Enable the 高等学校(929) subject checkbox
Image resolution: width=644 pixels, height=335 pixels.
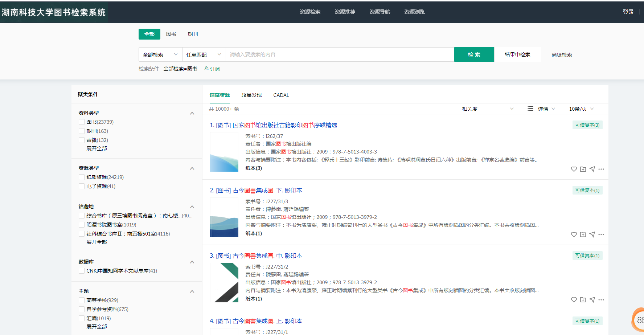(x=82, y=300)
